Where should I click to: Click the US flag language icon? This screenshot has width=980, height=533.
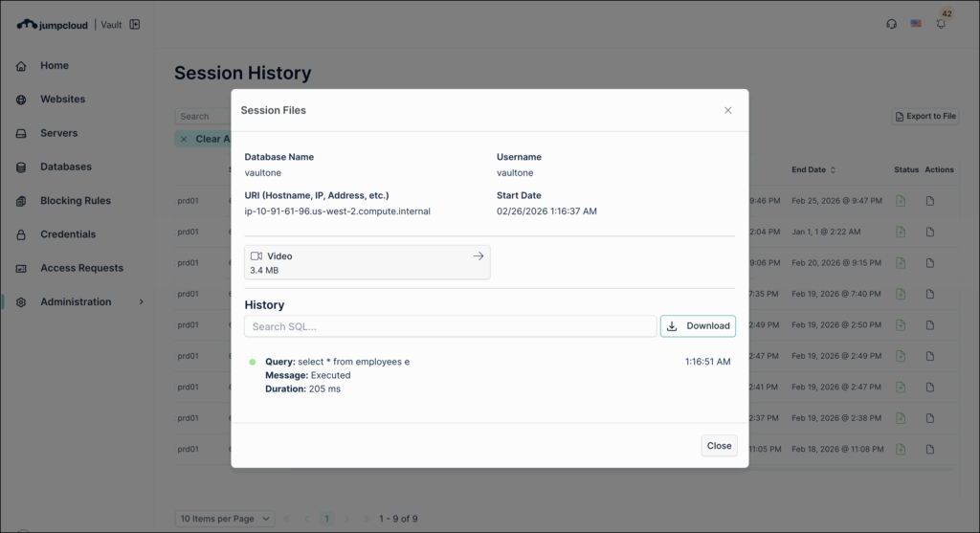916,24
